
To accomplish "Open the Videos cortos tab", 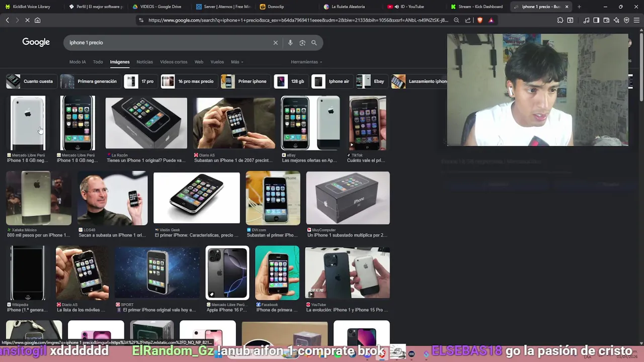I will pyautogui.click(x=174, y=62).
